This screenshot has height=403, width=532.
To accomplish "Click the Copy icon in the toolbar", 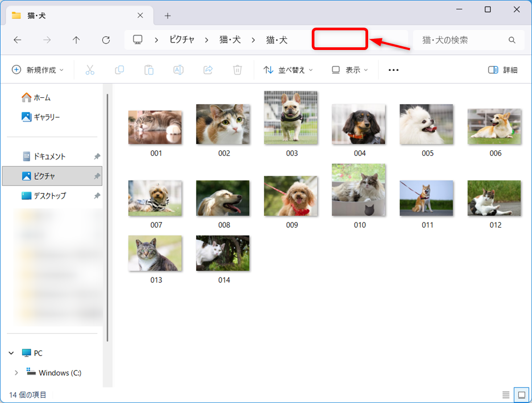I will pyautogui.click(x=119, y=70).
